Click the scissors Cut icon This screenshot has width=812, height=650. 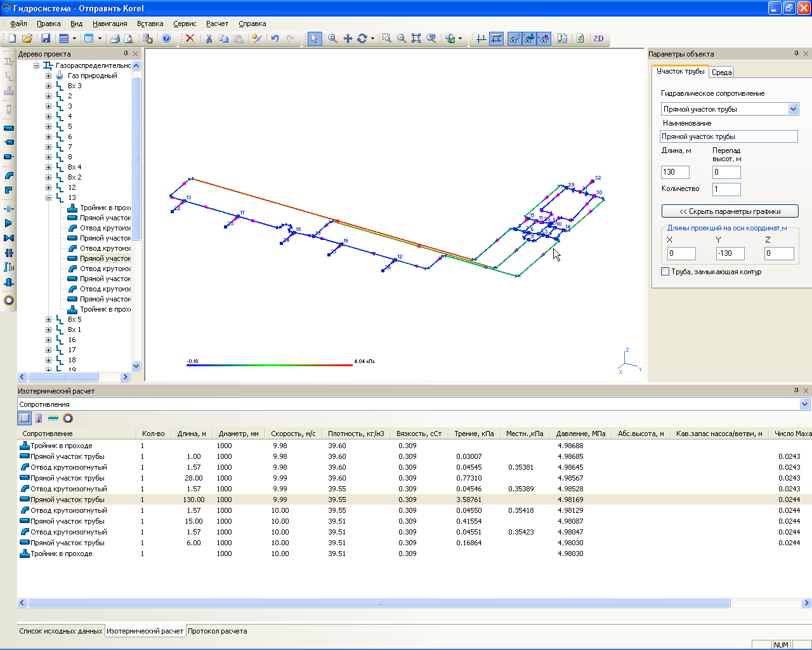209,39
